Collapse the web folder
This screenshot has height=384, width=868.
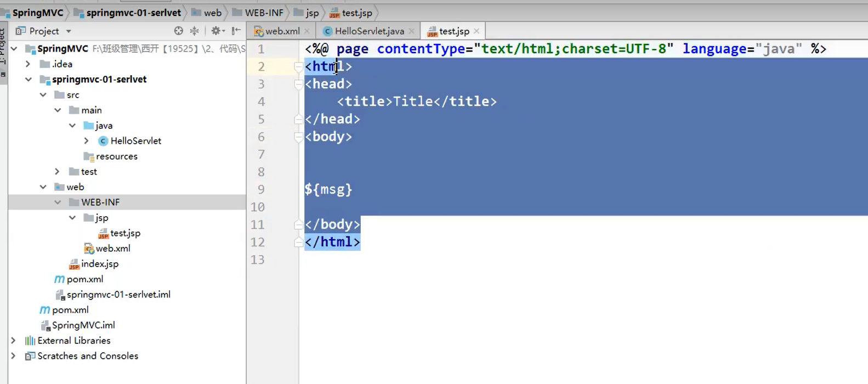pos(43,187)
